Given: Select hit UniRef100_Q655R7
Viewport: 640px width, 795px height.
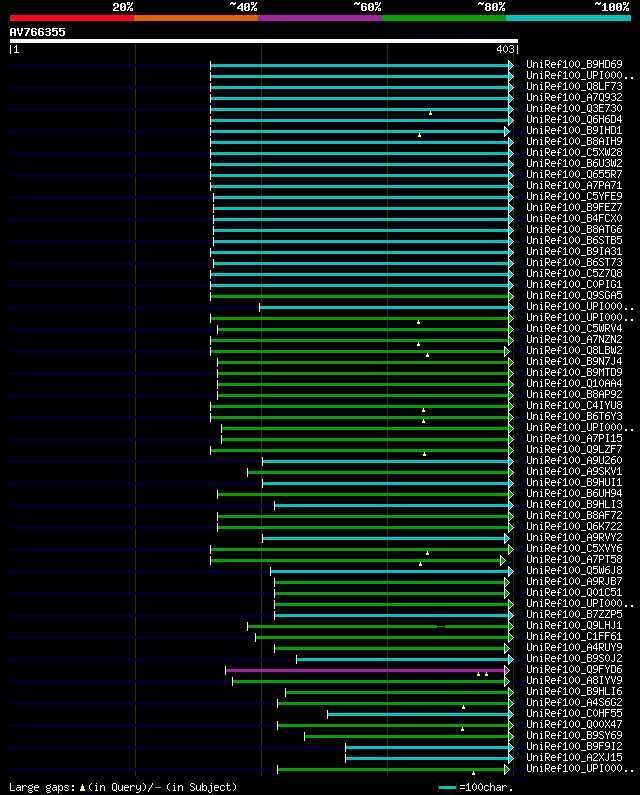Looking at the screenshot, I should pos(574,174).
